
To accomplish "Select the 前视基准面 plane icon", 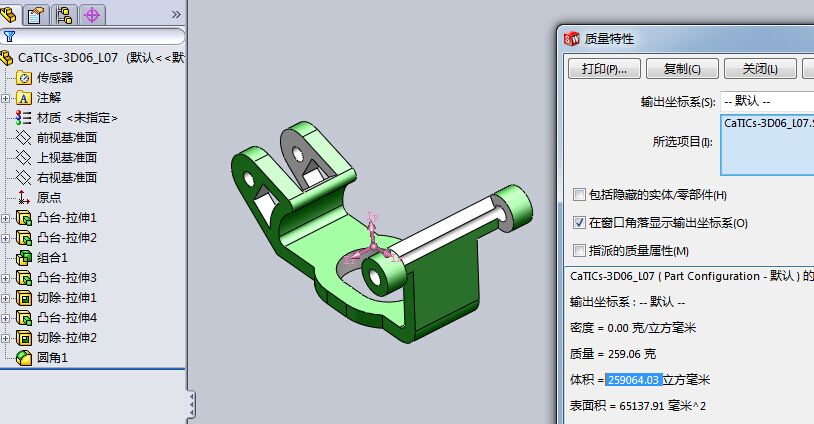I will (x=23, y=138).
